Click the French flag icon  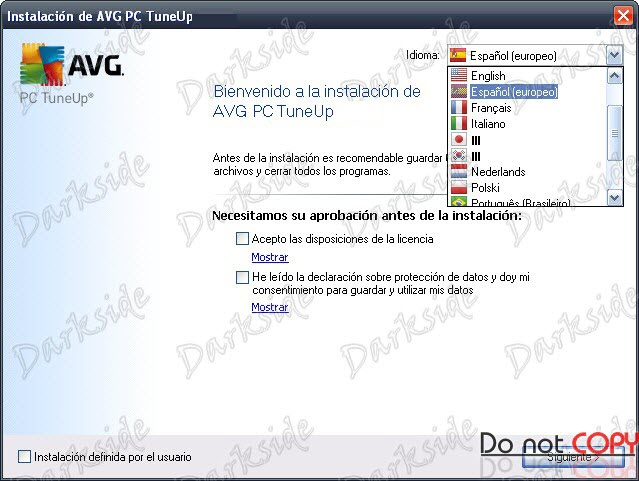(458, 108)
